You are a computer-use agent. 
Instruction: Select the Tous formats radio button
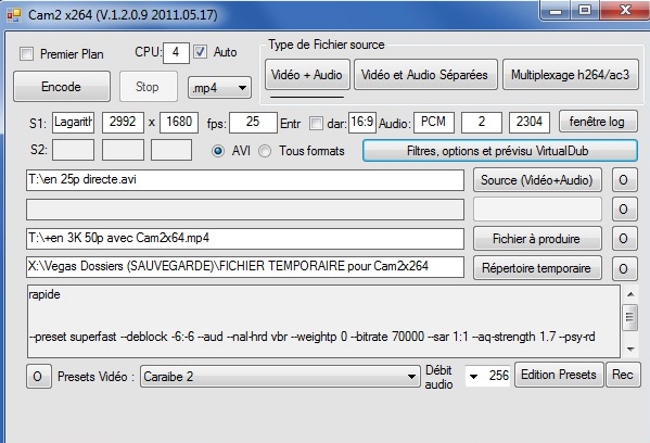264,151
